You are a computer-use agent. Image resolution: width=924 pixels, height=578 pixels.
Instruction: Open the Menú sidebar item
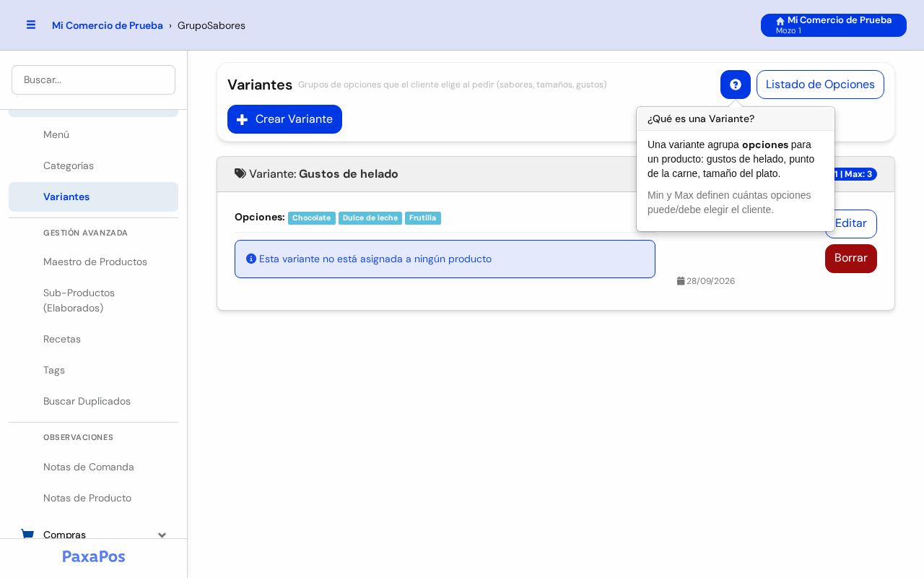click(x=93, y=134)
